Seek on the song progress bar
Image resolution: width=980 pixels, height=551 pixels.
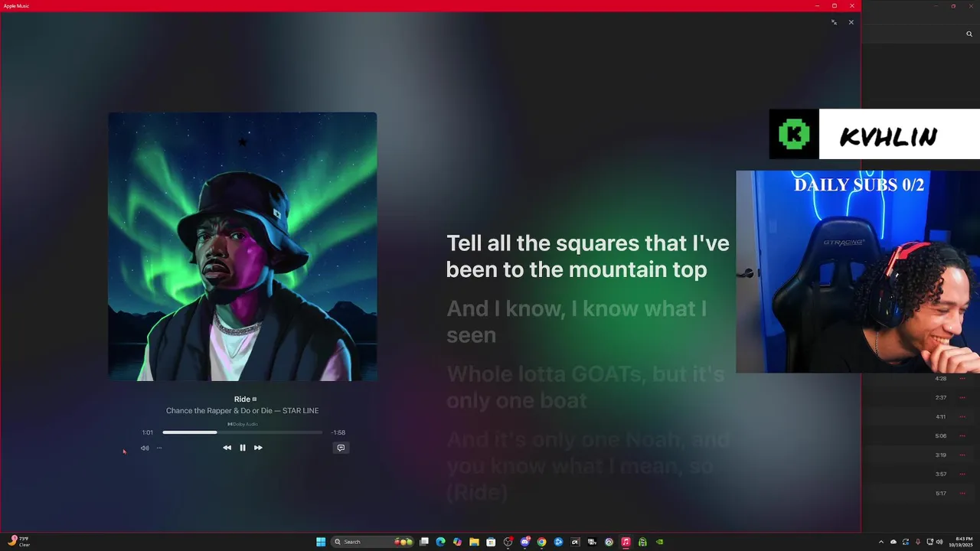[242, 432]
